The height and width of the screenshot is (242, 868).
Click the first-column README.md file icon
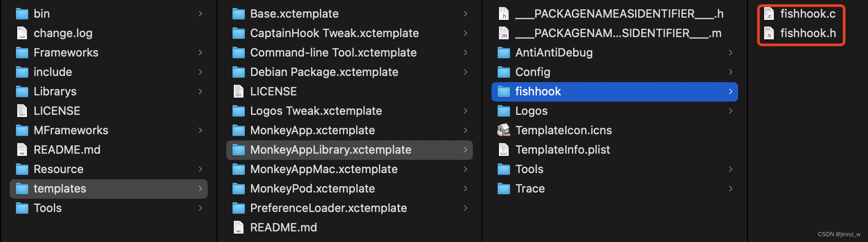[22, 150]
